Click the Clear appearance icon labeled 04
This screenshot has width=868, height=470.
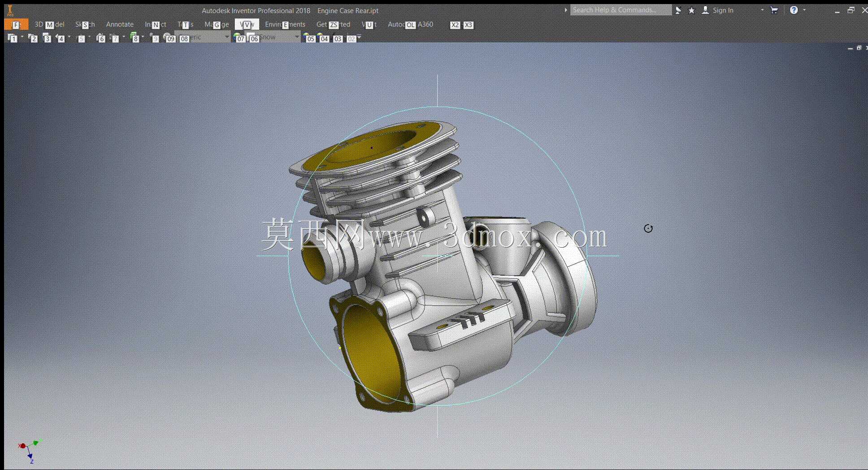323,38
